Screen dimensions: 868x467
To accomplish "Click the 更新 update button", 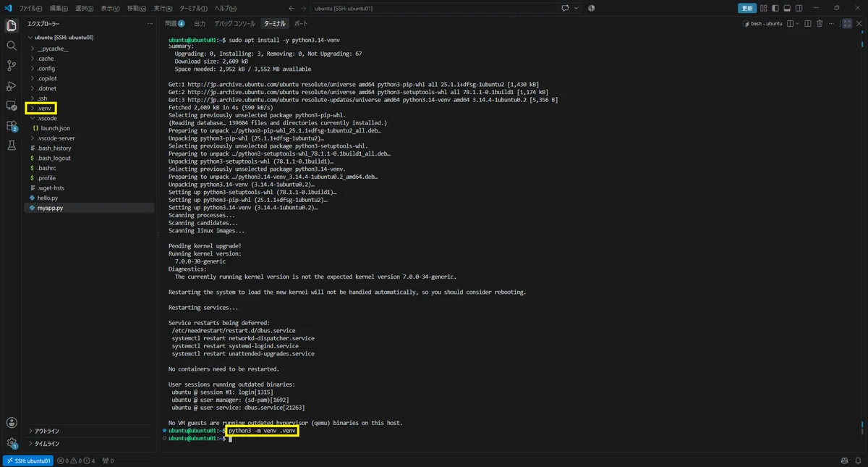I will click(x=747, y=8).
